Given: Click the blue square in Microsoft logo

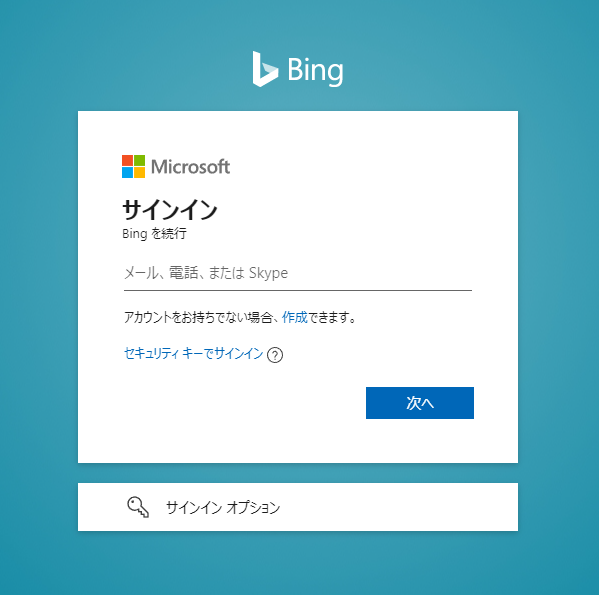Looking at the screenshot, I should tap(127, 173).
